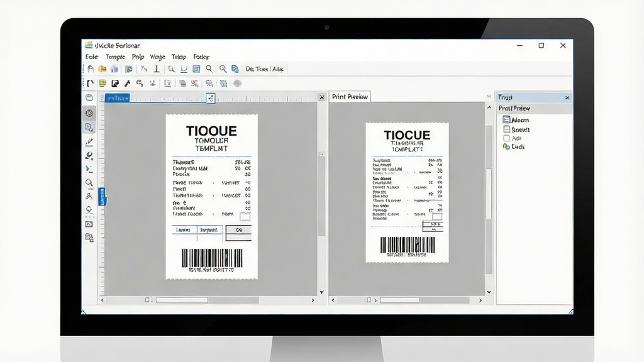This screenshot has height=362, width=644.
Task: Click the preview pane scroll-up arrow
Action: (x=489, y=107)
